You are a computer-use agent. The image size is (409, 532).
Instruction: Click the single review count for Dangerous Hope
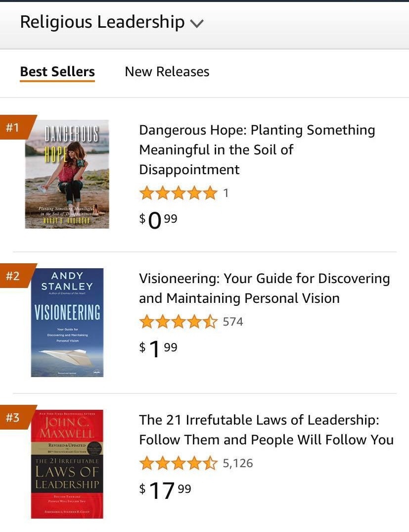pyautogui.click(x=226, y=193)
